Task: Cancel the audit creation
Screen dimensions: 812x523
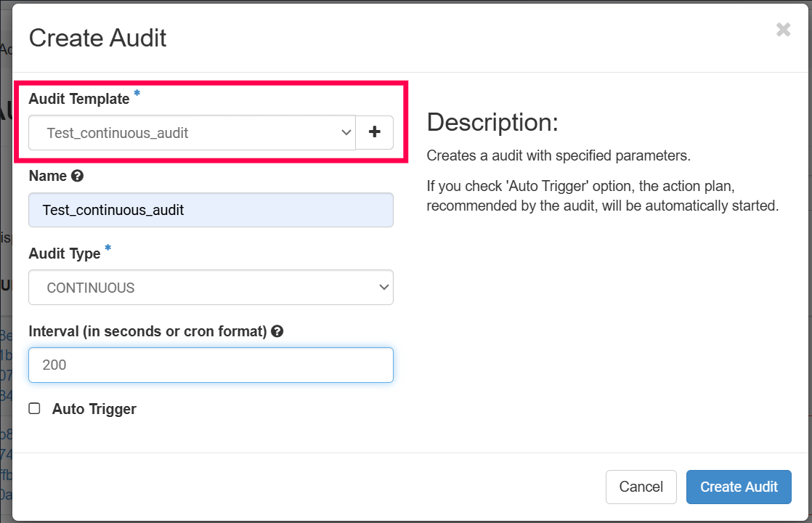Action: tap(641, 487)
